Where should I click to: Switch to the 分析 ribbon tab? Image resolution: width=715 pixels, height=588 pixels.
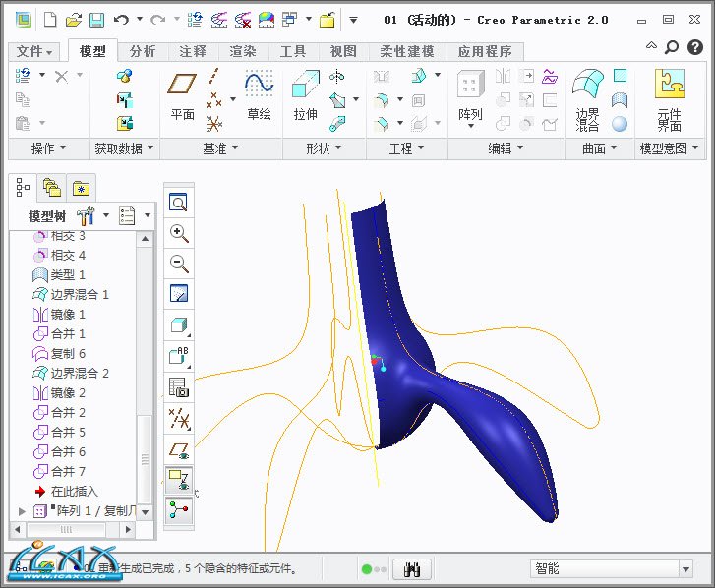[x=143, y=52]
